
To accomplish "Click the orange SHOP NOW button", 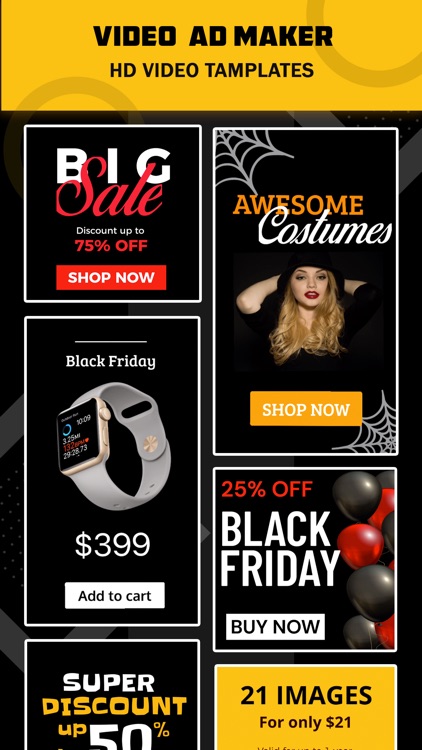I will (306, 409).
